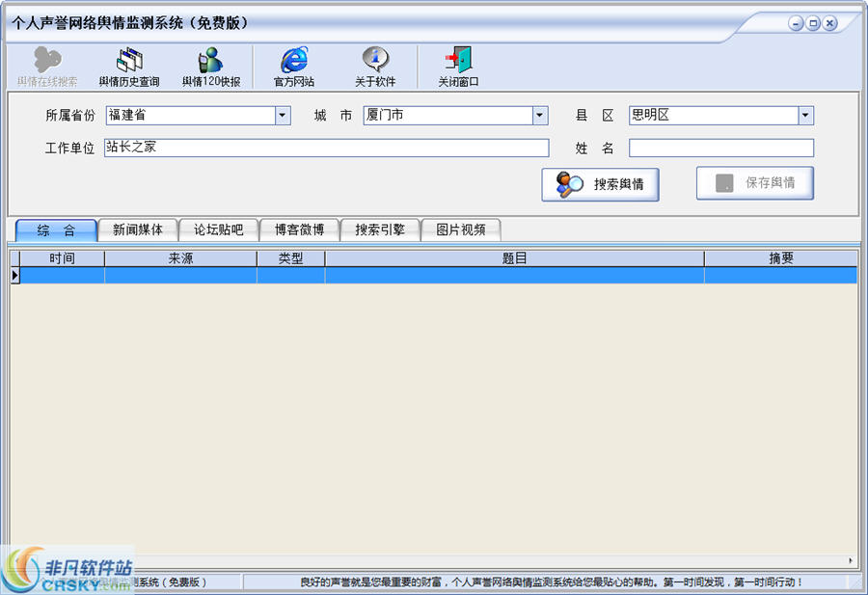This screenshot has height=595, width=868.
Task: Click status bar slogan text 良好的声誉
Action: tap(551, 582)
